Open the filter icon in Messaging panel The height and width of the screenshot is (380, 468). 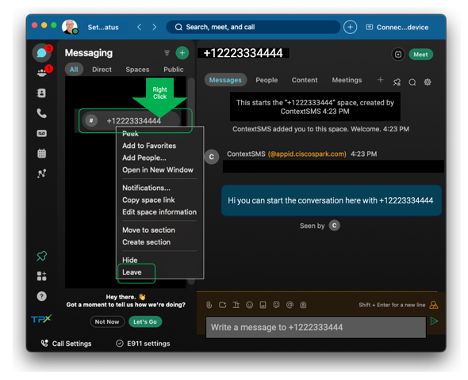click(x=167, y=53)
